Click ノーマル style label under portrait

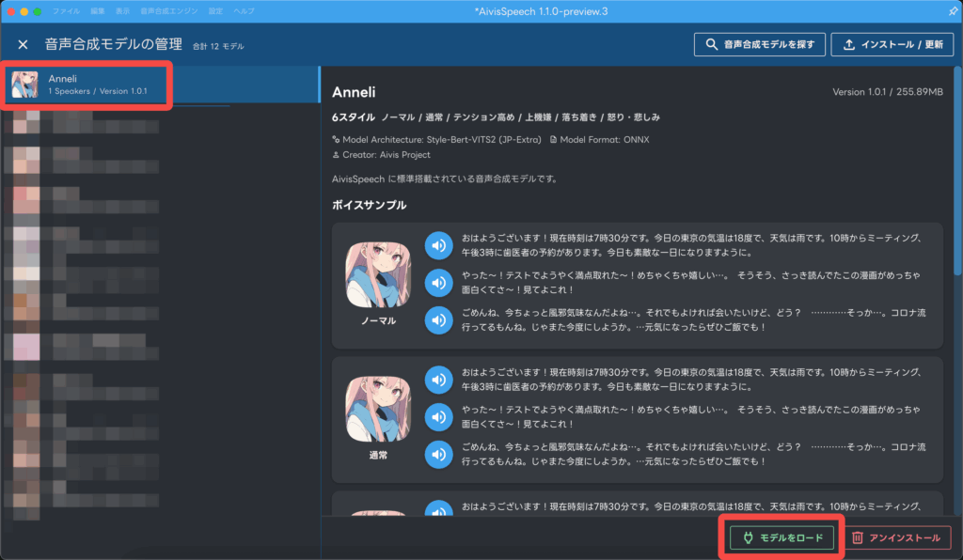point(378,320)
